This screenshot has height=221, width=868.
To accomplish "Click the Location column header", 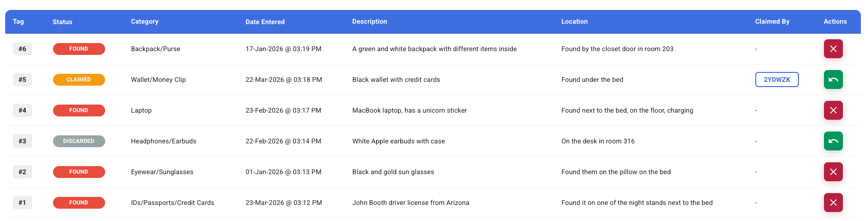I will [574, 21].
